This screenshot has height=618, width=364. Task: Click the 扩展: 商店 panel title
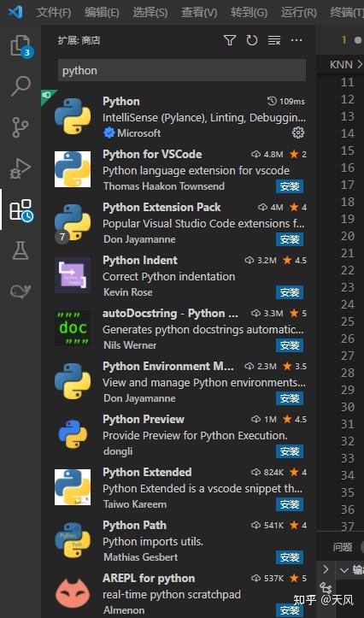pyautogui.click(x=79, y=40)
